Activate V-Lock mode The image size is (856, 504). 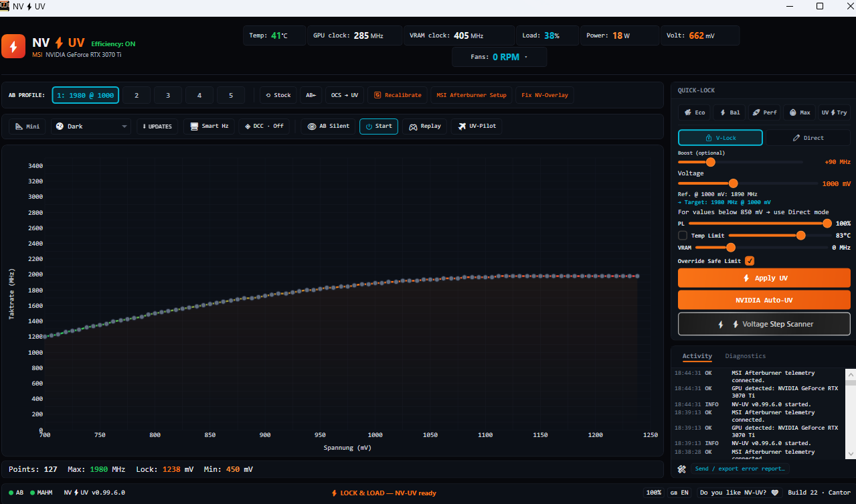tap(720, 138)
